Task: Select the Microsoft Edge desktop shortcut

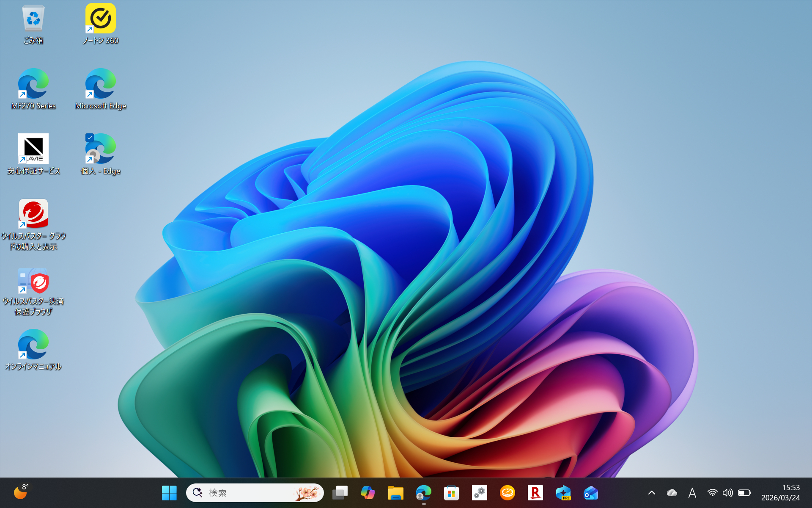Action: [x=101, y=89]
